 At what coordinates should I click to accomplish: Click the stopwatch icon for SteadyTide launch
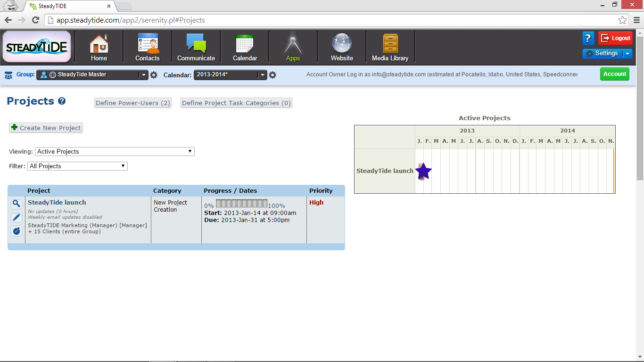[x=17, y=231]
